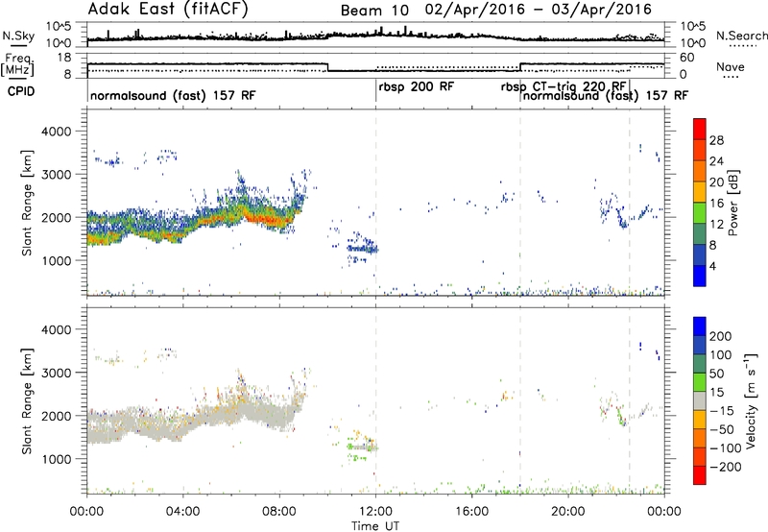Pick gray segment between 15 and -15 velocity
768x532 pixels.
[700, 400]
